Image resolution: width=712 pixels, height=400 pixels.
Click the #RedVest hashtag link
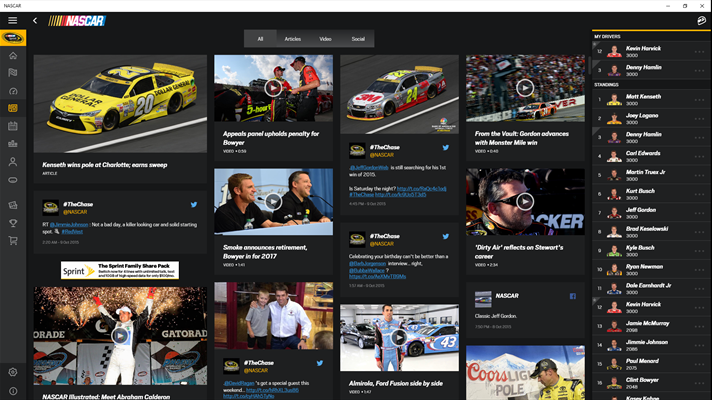point(72,232)
